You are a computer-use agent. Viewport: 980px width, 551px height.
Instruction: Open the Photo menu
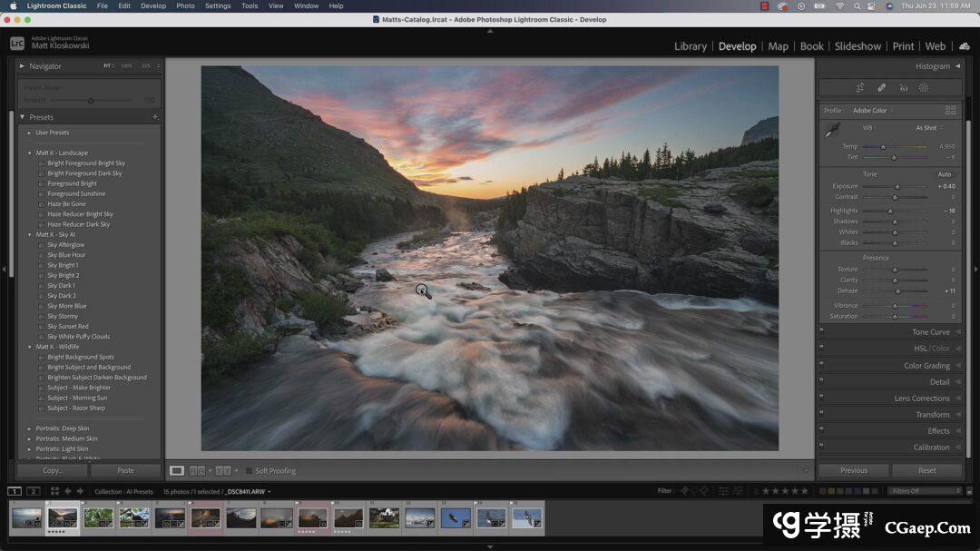click(x=185, y=5)
